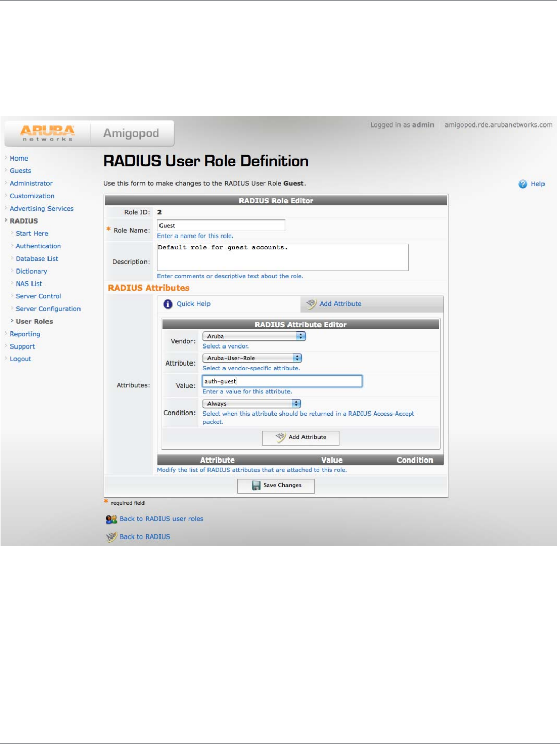Click the Quick Help info icon

168,304
